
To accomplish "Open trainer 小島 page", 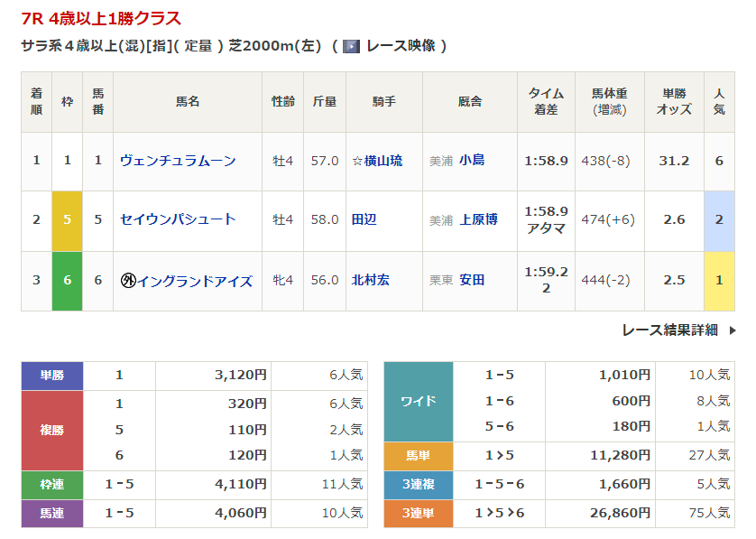I will point(472,161).
